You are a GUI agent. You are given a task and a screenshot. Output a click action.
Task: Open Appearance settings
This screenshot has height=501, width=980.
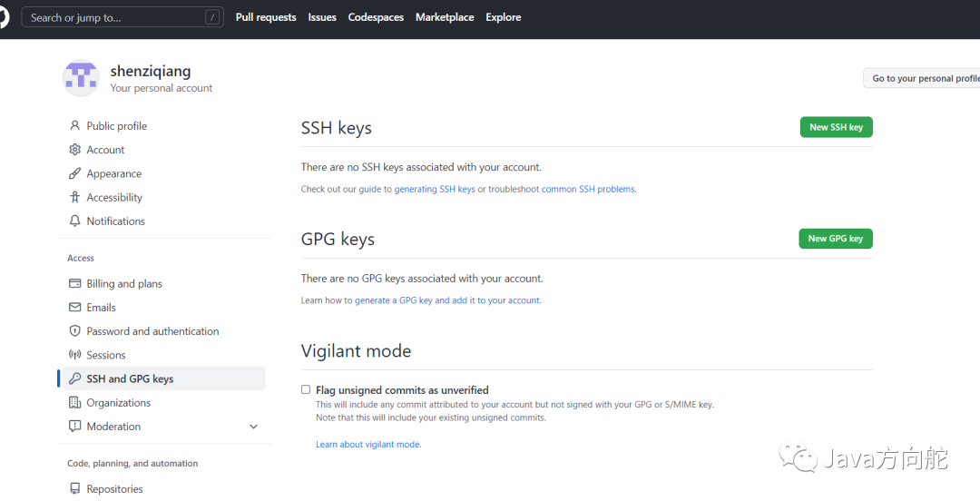(113, 173)
